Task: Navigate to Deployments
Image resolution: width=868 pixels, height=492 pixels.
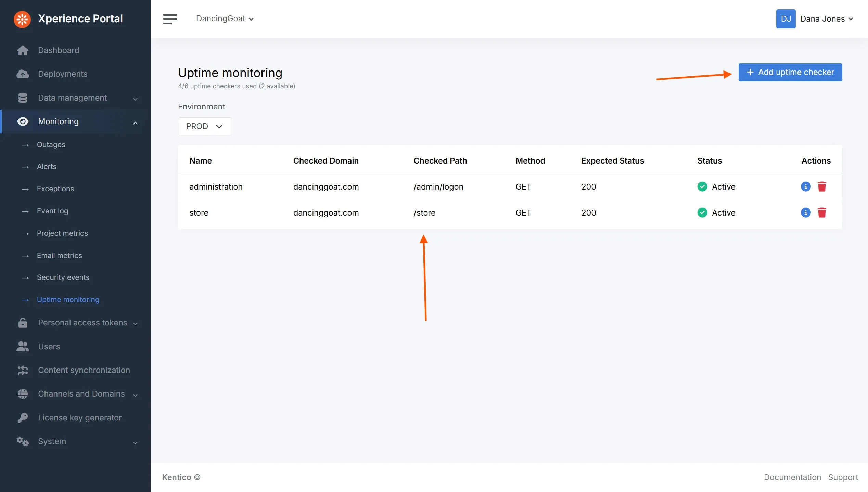Action: click(63, 74)
